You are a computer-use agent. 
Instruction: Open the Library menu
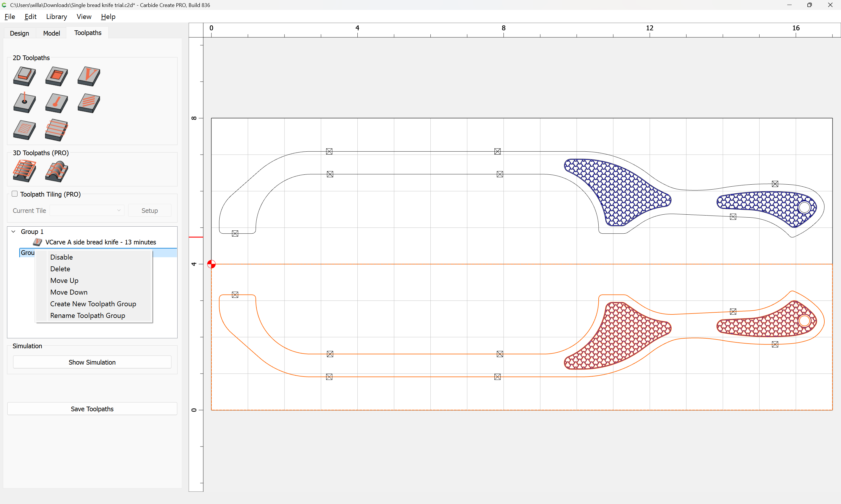click(x=56, y=17)
